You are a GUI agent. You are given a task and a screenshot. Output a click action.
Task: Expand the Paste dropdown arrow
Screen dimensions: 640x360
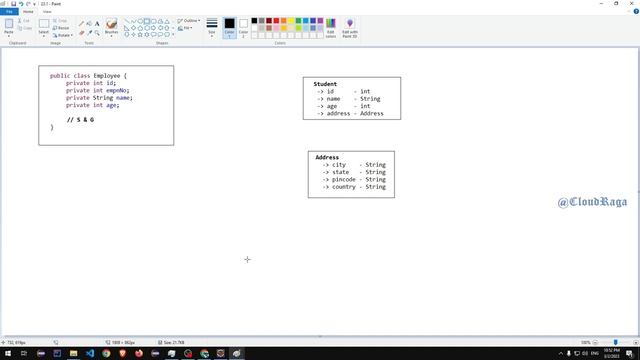9,36
